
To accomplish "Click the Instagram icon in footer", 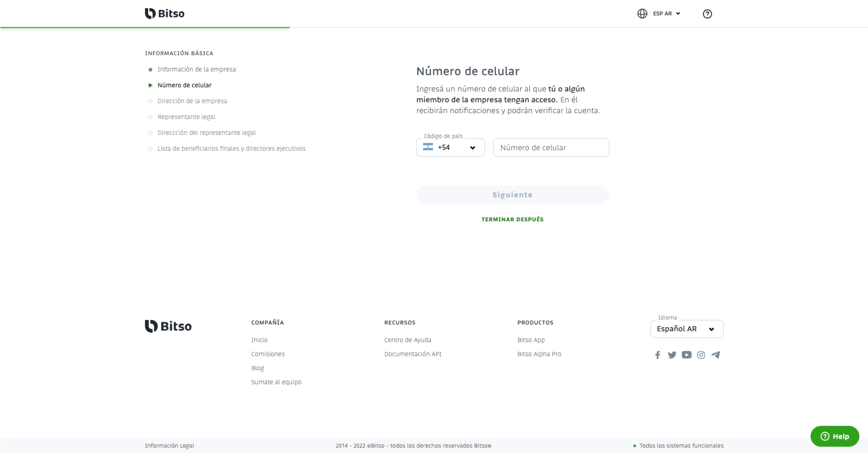I will (701, 355).
